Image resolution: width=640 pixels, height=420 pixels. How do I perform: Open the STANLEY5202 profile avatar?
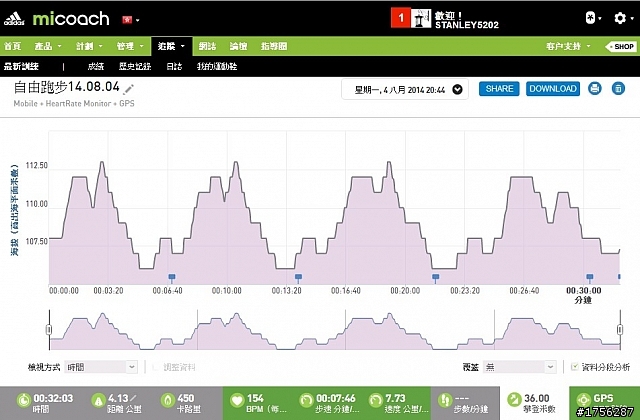pyautogui.click(x=421, y=18)
